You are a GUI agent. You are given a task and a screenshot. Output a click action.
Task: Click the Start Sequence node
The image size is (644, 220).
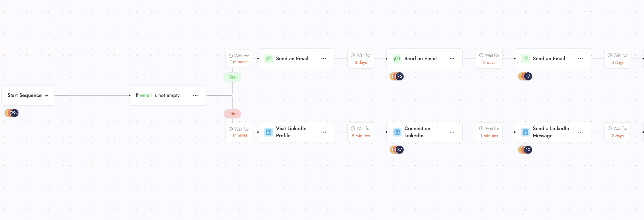point(28,95)
